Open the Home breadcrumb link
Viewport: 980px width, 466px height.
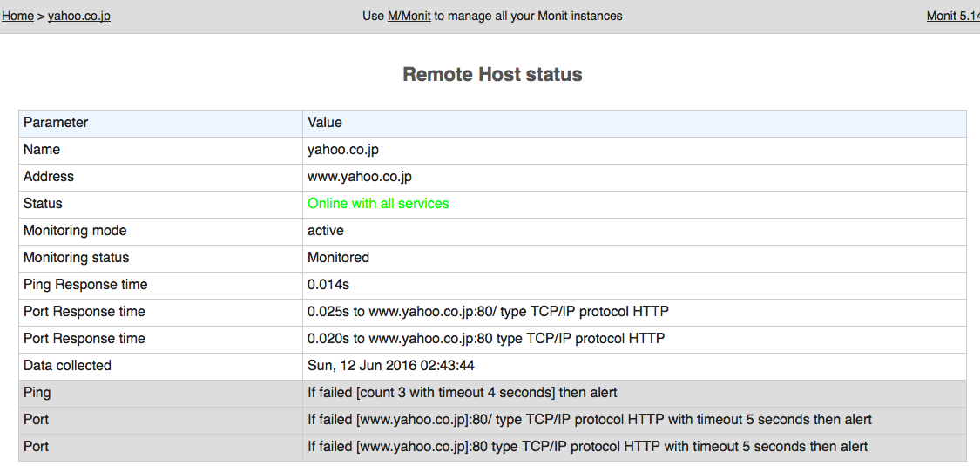[17, 17]
